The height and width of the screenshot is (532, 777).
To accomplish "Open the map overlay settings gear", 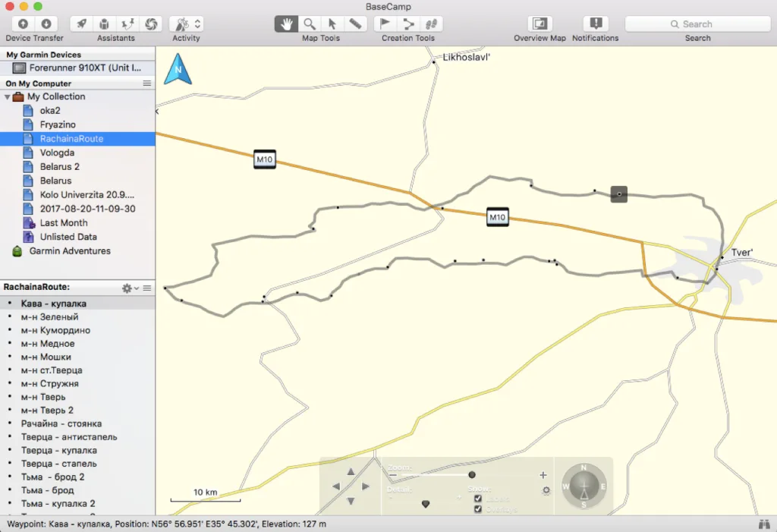I will [546, 490].
